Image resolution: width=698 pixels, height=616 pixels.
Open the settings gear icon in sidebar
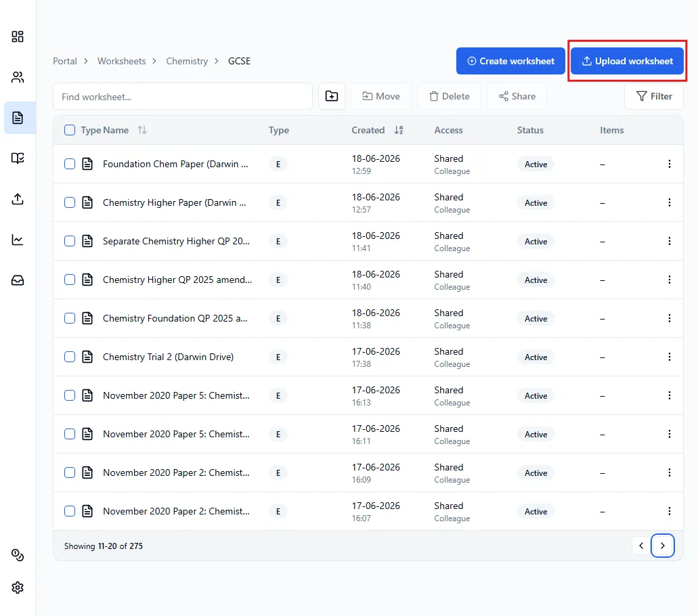tap(18, 588)
